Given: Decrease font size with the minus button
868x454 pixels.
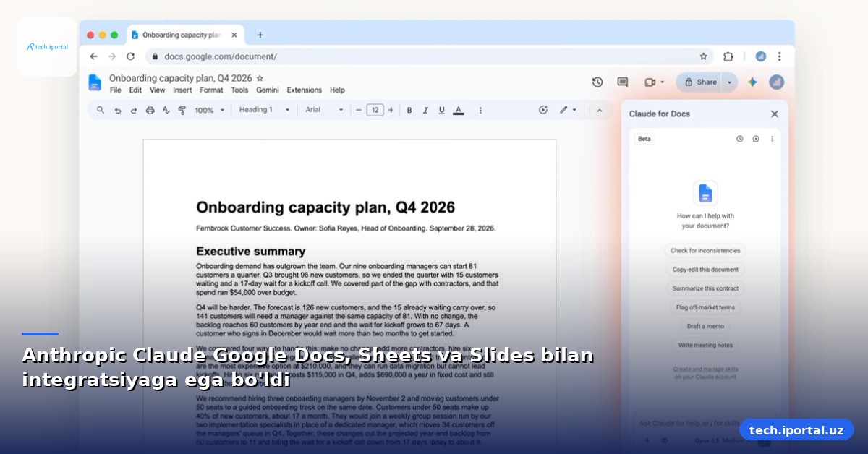Looking at the screenshot, I should point(358,110).
